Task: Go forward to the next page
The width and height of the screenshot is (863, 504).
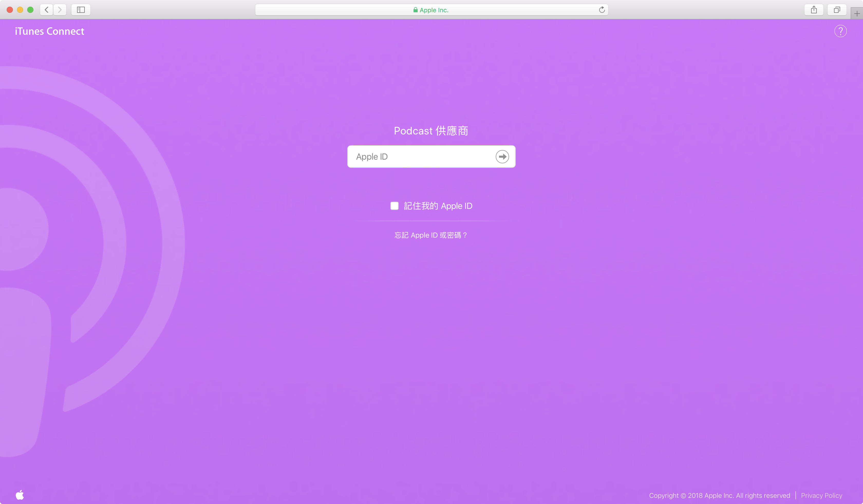Action: tap(60, 10)
